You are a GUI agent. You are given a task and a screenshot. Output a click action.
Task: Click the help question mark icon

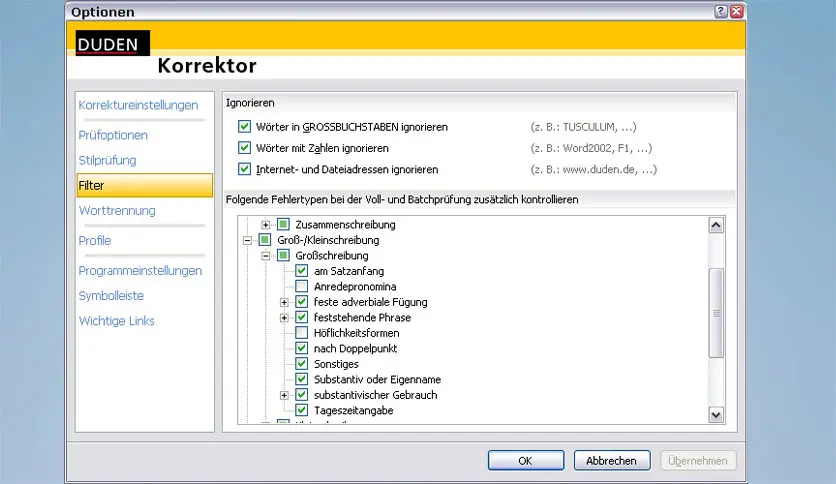721,11
